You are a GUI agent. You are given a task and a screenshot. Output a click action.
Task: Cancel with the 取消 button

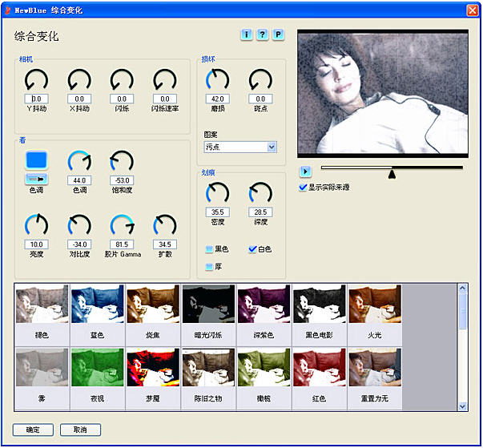(x=80, y=430)
